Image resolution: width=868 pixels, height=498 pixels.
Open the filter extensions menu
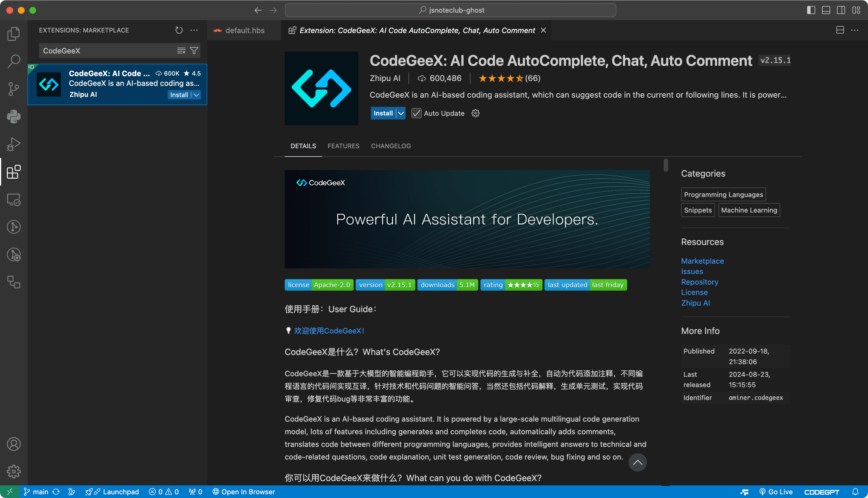[194, 51]
